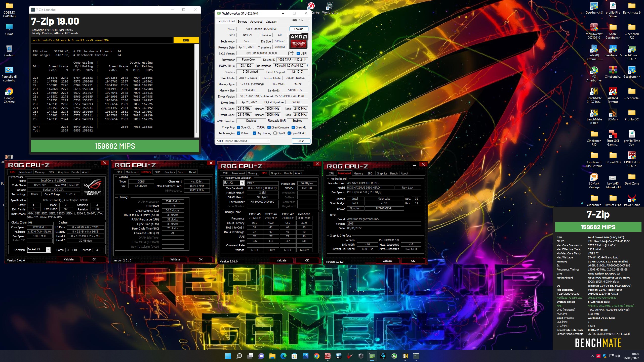Screen dimensions: 644x362
Task: Open Chrome icon on taskbar
Action: [x=316, y=356]
